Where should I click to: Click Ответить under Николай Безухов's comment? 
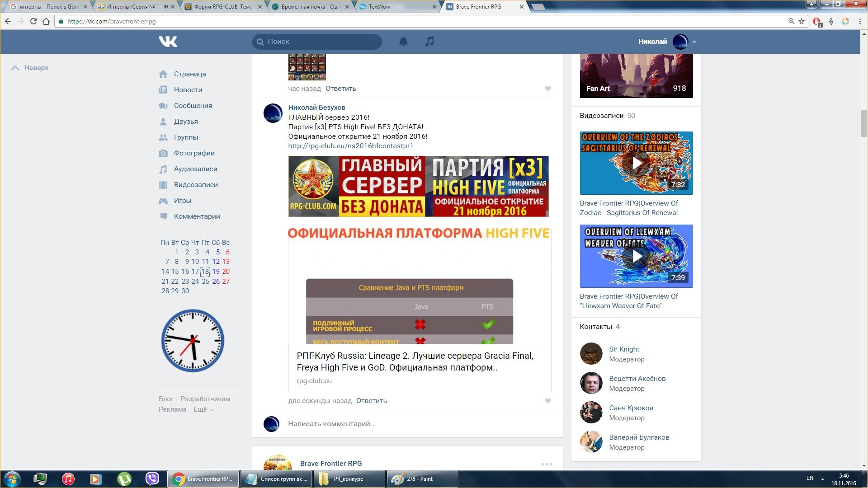click(x=371, y=401)
